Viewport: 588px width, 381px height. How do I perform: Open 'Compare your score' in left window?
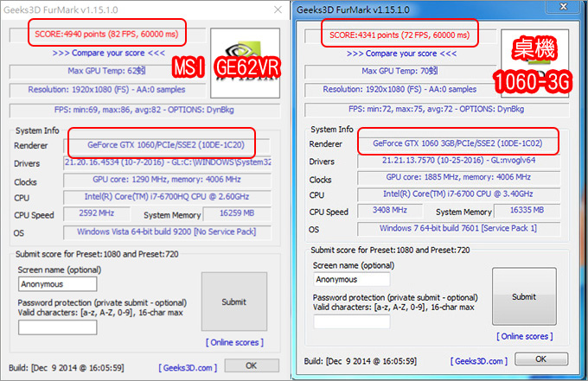109,53
